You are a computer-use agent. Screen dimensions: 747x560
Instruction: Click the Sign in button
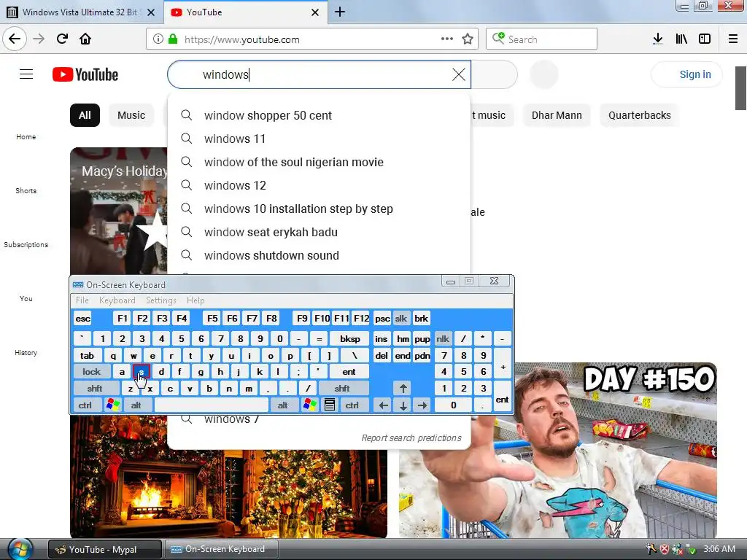point(686,74)
